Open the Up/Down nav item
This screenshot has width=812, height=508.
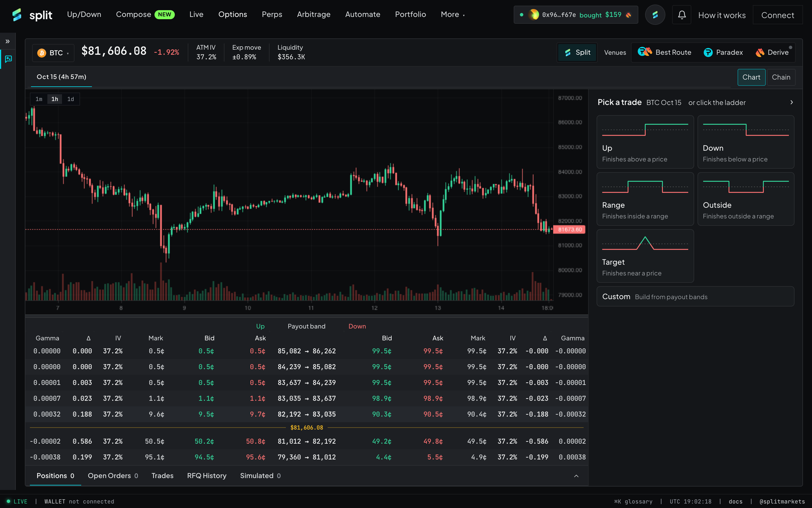(x=84, y=14)
